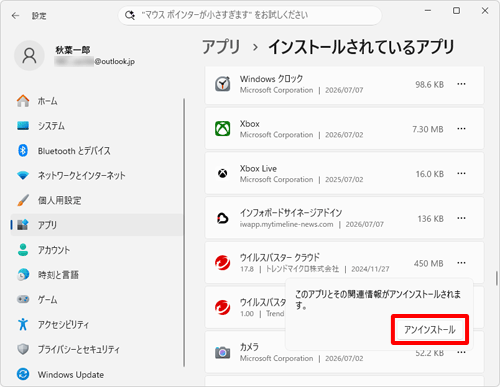This screenshot has height=387, width=500.
Task: Click the back arrow in title bar
Action: click(x=15, y=16)
